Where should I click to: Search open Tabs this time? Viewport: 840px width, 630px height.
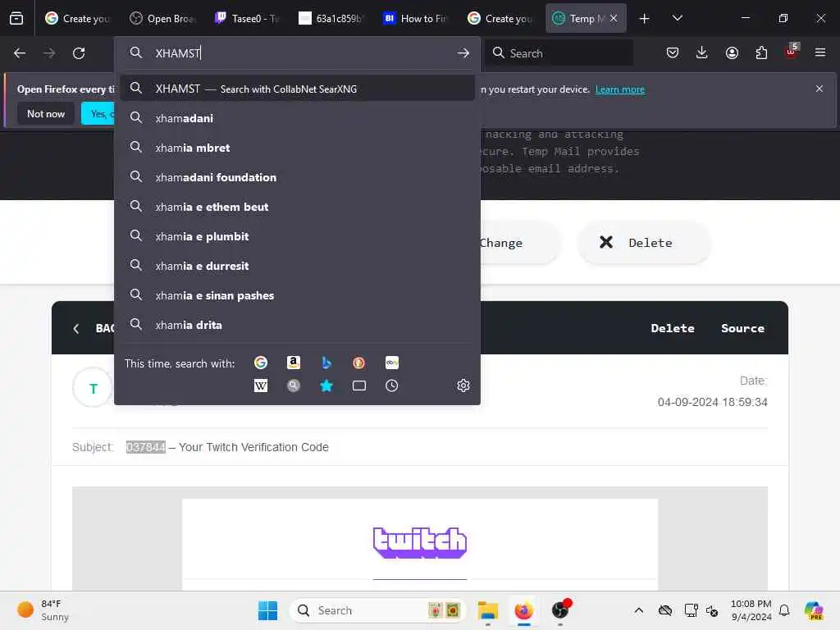(x=359, y=386)
